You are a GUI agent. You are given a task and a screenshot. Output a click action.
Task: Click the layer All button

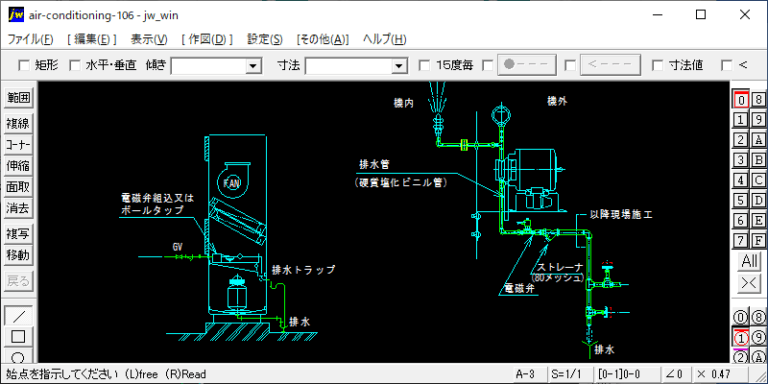coord(749,261)
